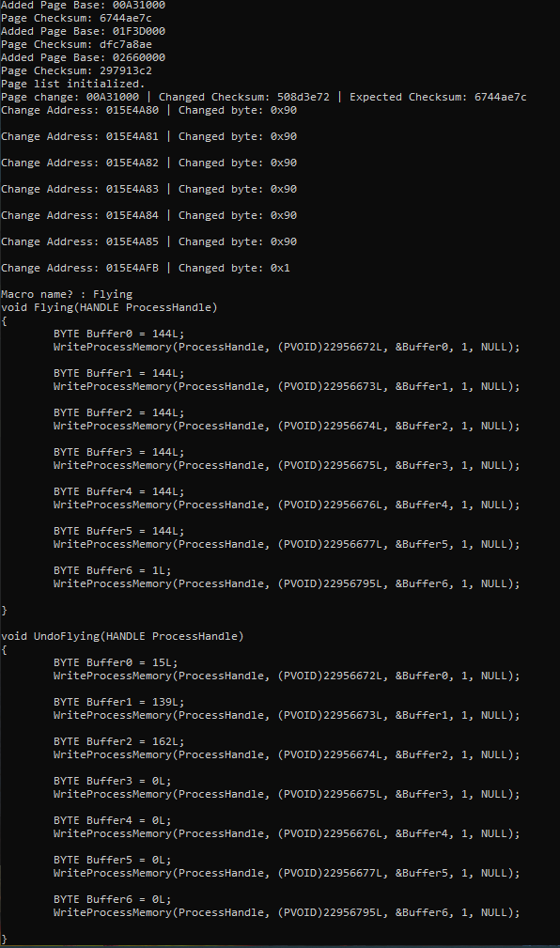Click 'BYTE Buffer2 = 162L;' line
Image resolution: width=560 pixels, height=948 pixels.
(x=119, y=741)
